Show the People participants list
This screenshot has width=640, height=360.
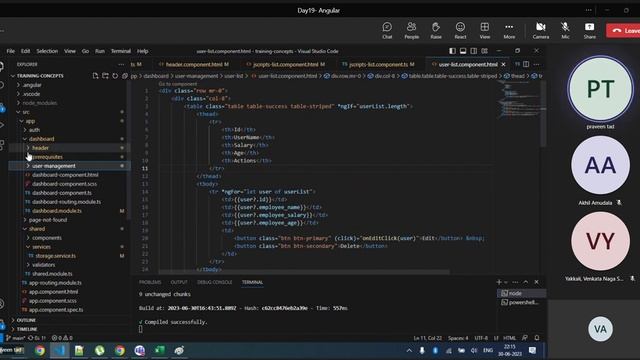coord(411,31)
